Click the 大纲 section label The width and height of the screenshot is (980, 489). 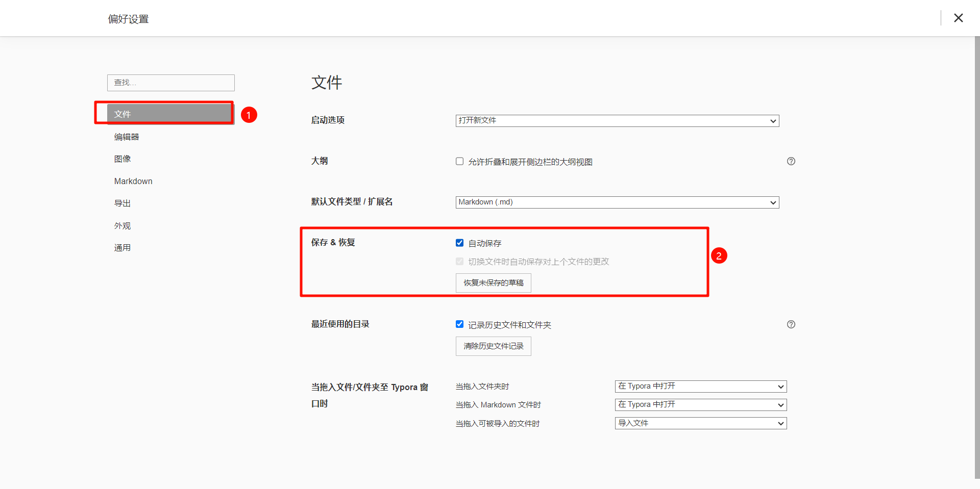coord(320,161)
